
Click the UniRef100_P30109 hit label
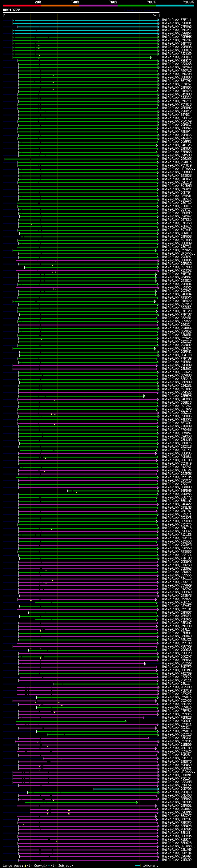(177, 122)
